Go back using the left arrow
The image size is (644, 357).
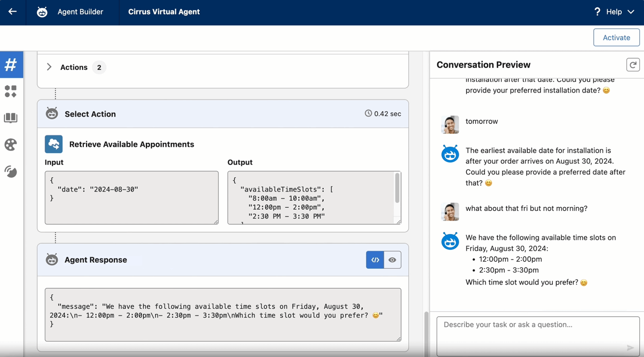pyautogui.click(x=12, y=11)
